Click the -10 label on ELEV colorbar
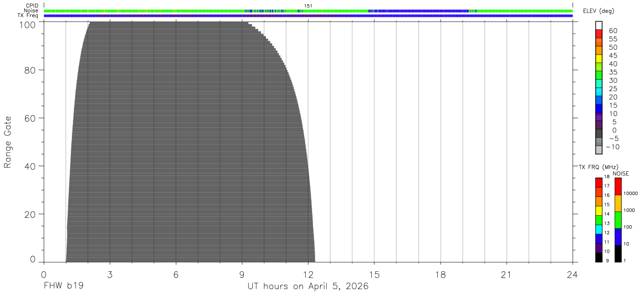Viewport: 644px width, 297px height. click(612, 147)
